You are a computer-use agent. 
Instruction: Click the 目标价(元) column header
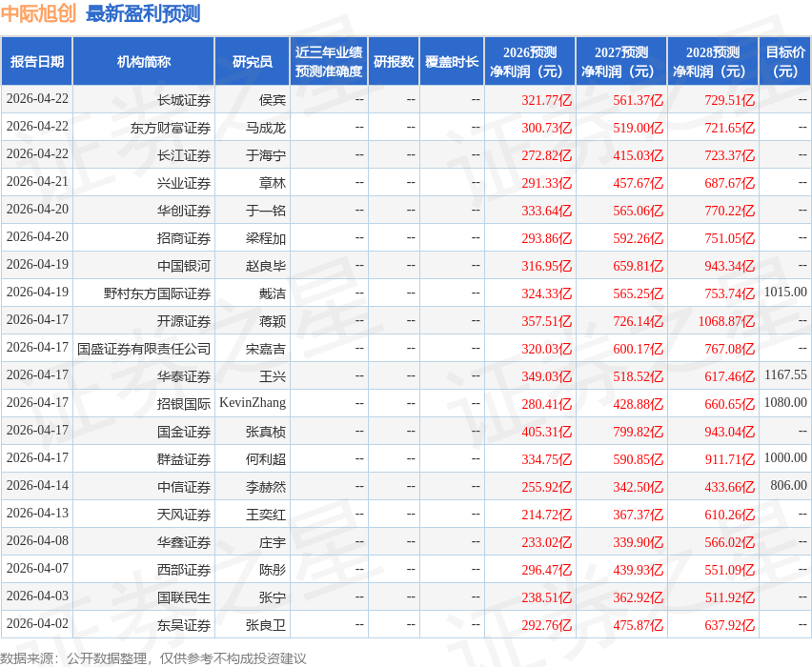coord(785,61)
